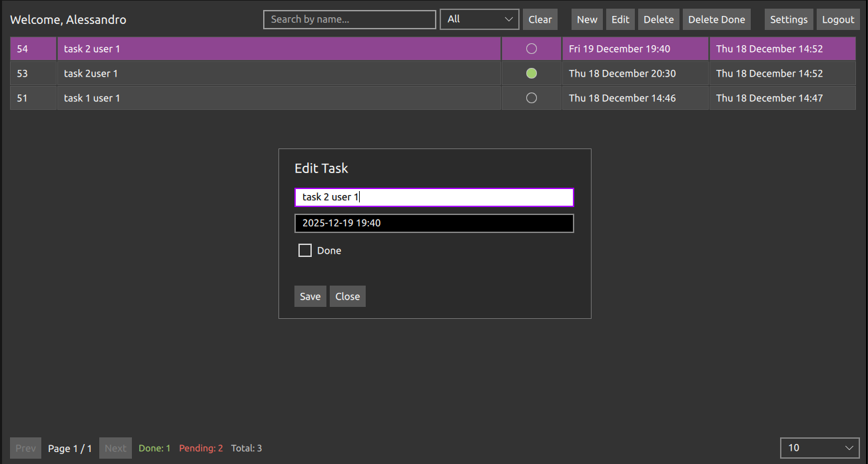Click the search by name field
This screenshot has height=464, width=868.
click(x=349, y=19)
